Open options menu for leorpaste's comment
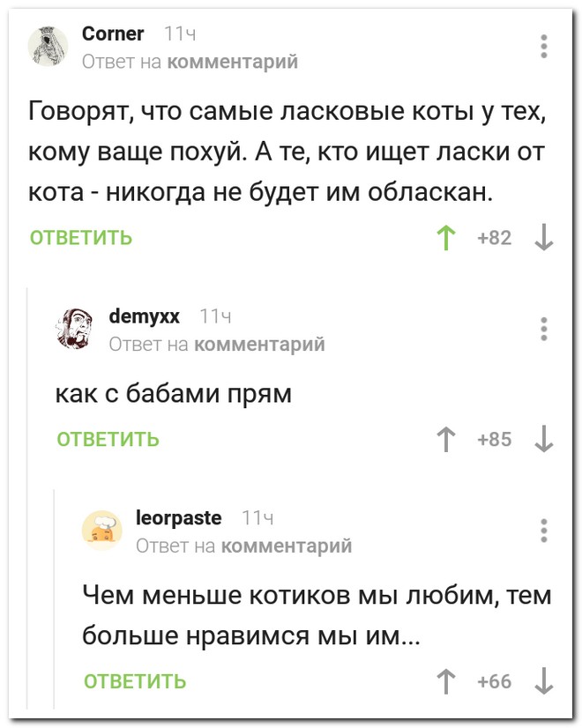This screenshot has width=582, height=728. tap(544, 529)
